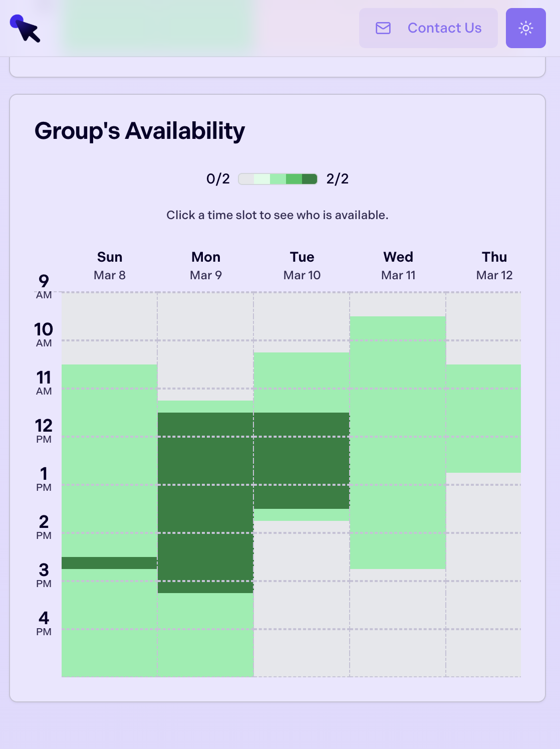Click the gray 0/2 legend swatch
This screenshot has width=560, height=749.
point(246,179)
